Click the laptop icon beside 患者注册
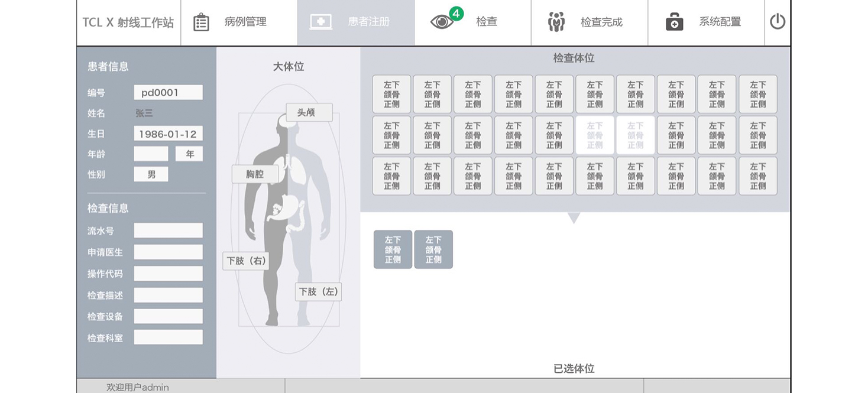 (x=320, y=21)
